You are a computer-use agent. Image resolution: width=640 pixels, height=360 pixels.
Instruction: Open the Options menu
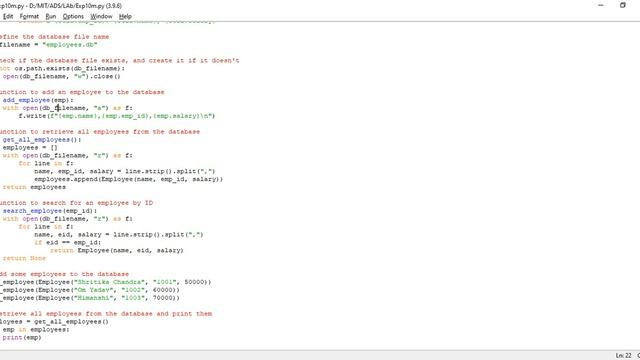point(73,16)
